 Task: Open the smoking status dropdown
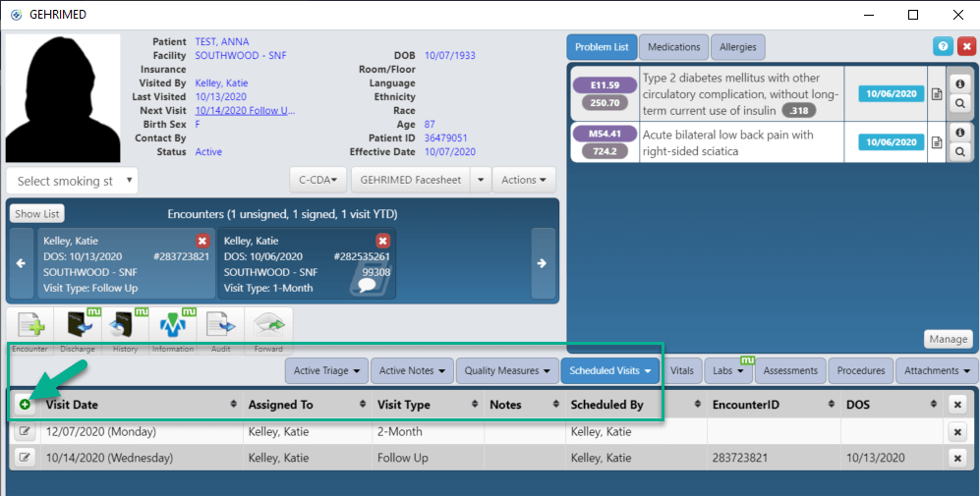(72, 181)
